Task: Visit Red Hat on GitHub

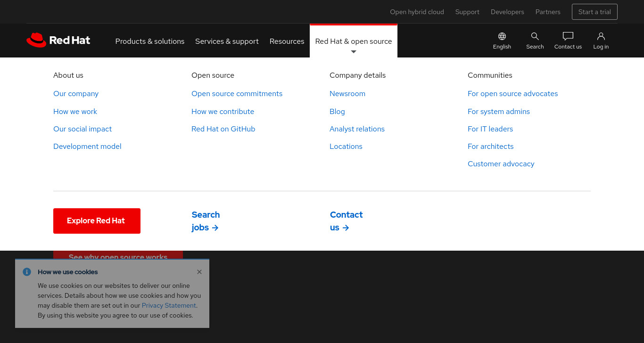Action: (x=223, y=129)
